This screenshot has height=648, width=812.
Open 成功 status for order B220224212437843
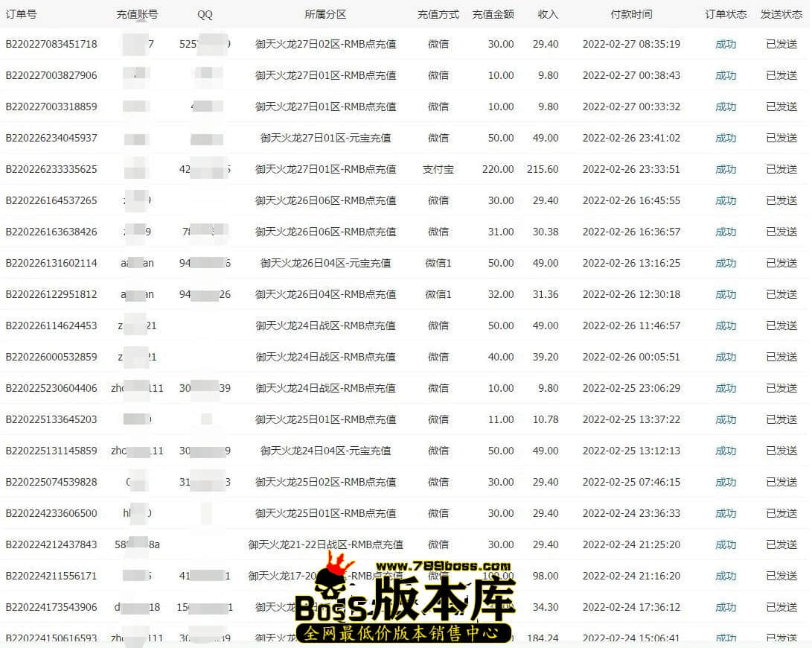(726, 544)
